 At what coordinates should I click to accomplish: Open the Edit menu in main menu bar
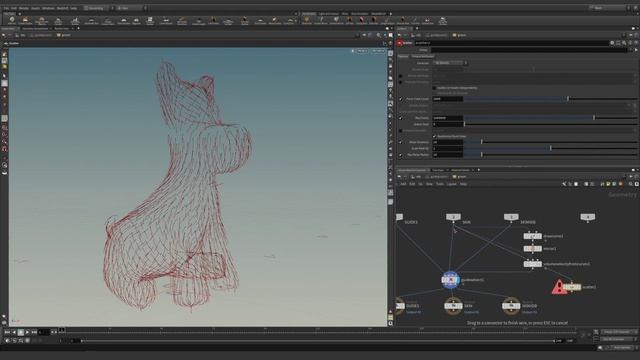click(x=14, y=8)
